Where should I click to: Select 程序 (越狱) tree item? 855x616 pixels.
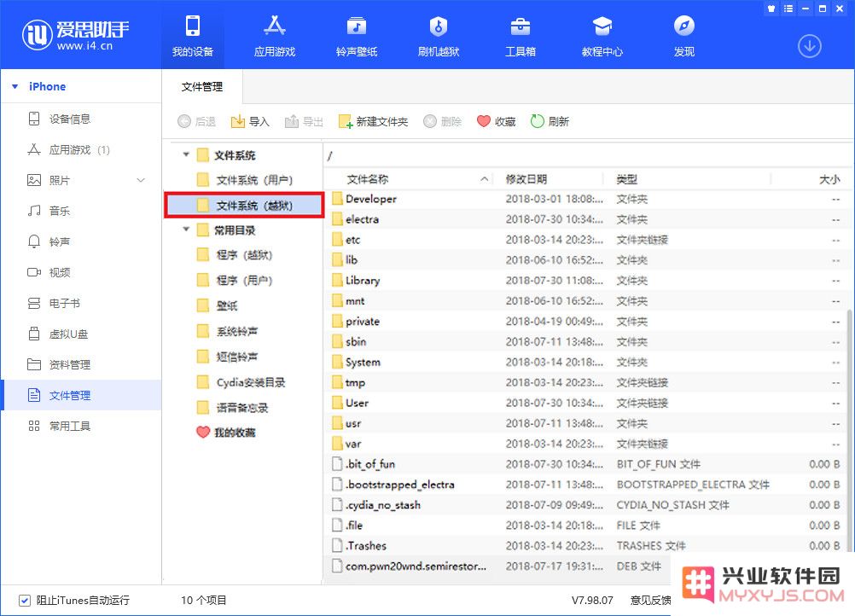tap(235, 254)
